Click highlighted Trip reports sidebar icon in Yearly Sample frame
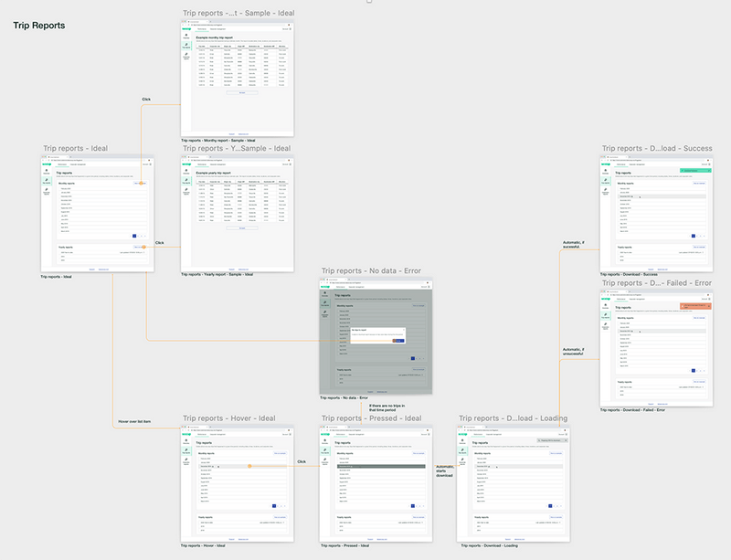 (x=186, y=181)
